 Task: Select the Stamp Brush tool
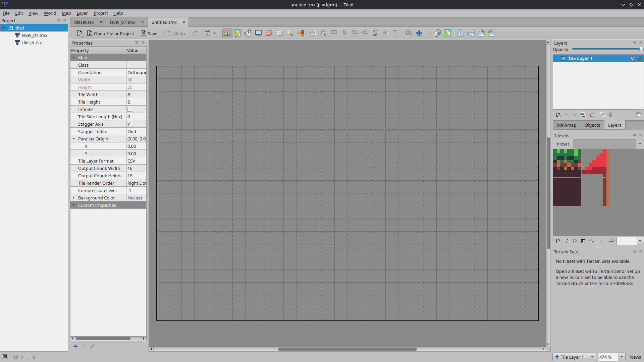(227, 33)
